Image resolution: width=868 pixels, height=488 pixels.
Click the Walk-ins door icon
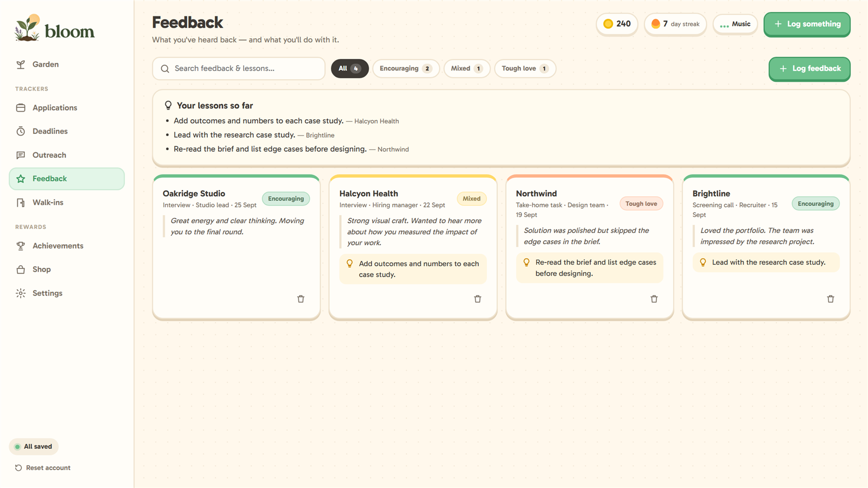point(21,202)
